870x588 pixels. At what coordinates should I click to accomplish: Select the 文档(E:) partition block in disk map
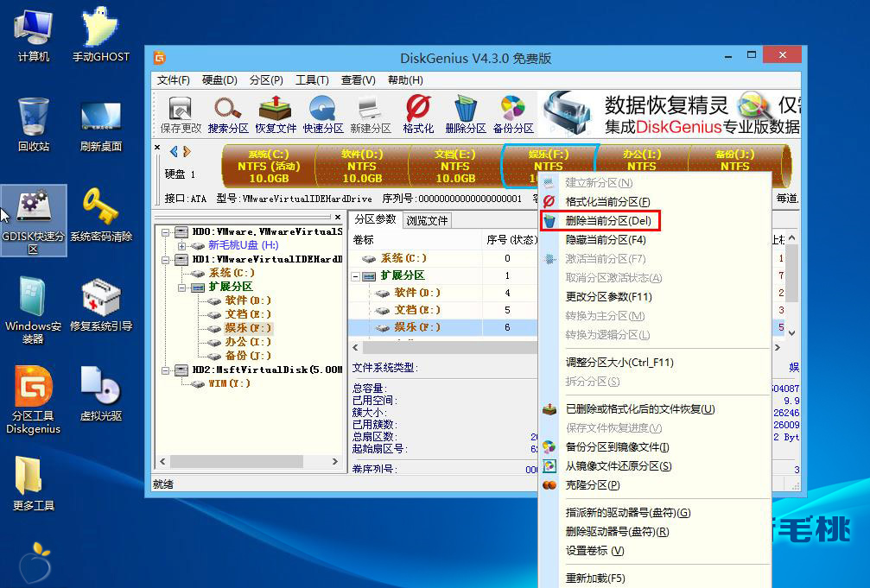[x=455, y=166]
